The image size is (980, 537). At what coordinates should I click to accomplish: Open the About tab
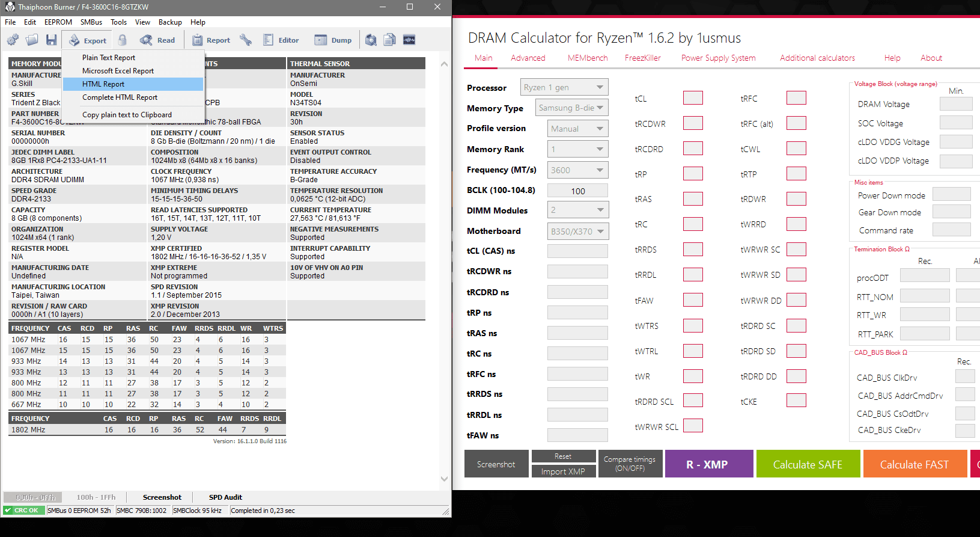coord(931,58)
